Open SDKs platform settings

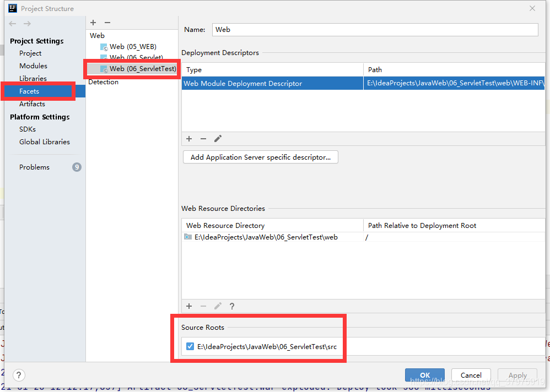point(28,129)
